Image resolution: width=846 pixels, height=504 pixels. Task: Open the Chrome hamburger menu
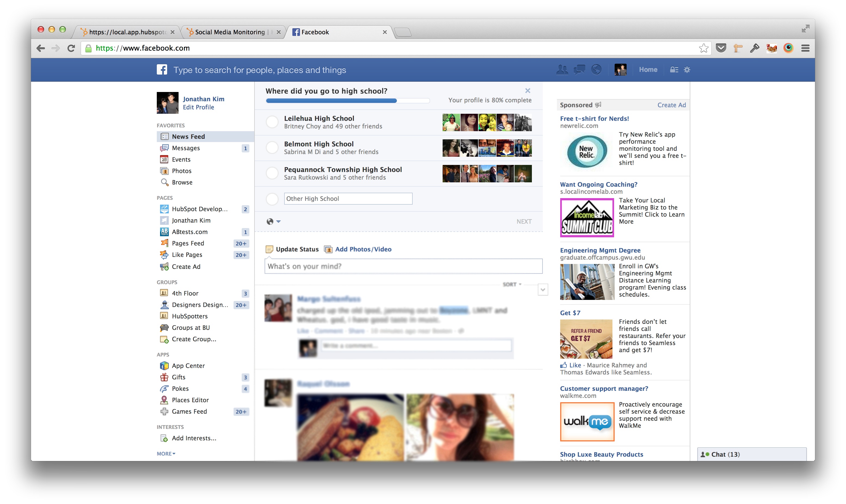(x=805, y=48)
